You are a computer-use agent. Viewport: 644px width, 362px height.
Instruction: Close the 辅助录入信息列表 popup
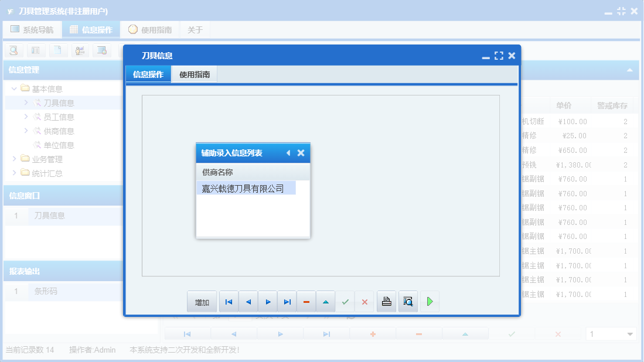pyautogui.click(x=301, y=153)
